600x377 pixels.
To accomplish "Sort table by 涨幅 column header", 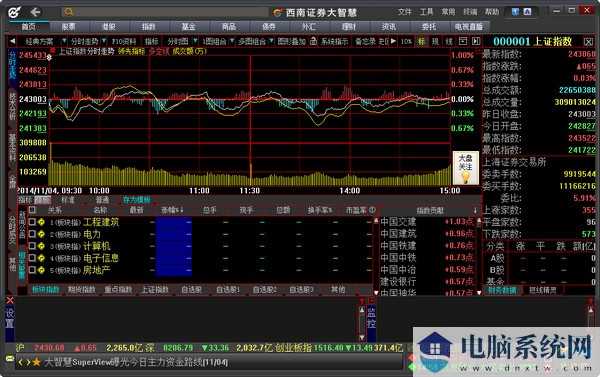I will point(172,210).
